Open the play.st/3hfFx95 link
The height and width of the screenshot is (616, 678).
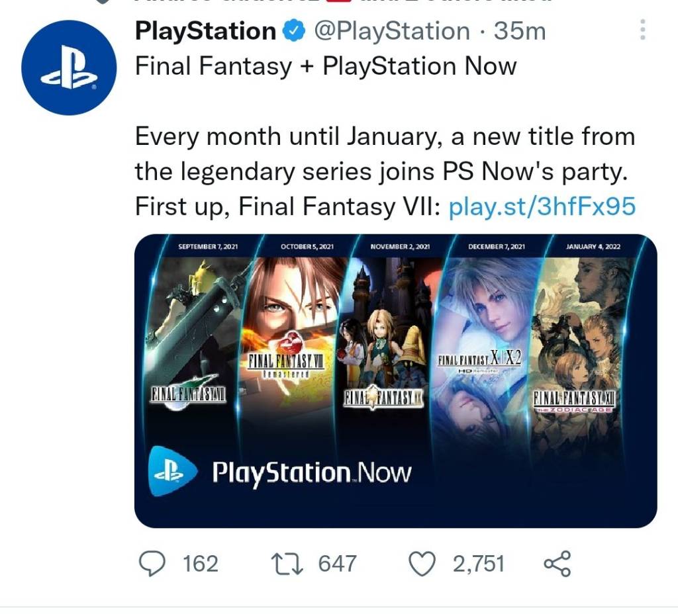[542, 207]
